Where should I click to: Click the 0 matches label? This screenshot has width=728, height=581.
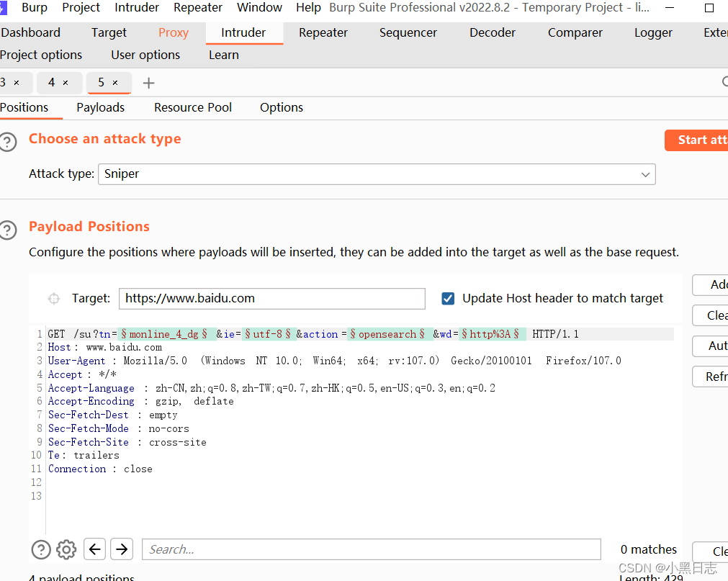[x=649, y=549]
